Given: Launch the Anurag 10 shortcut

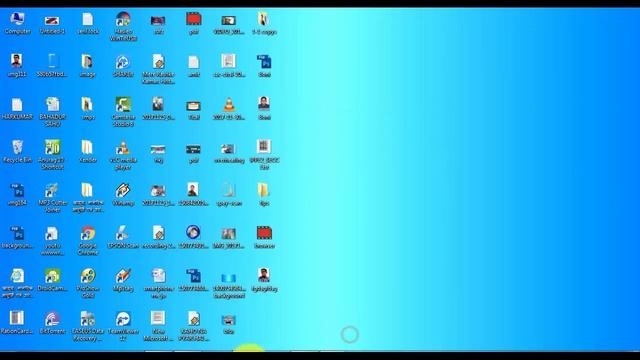Looking at the screenshot, I should pos(52,155).
